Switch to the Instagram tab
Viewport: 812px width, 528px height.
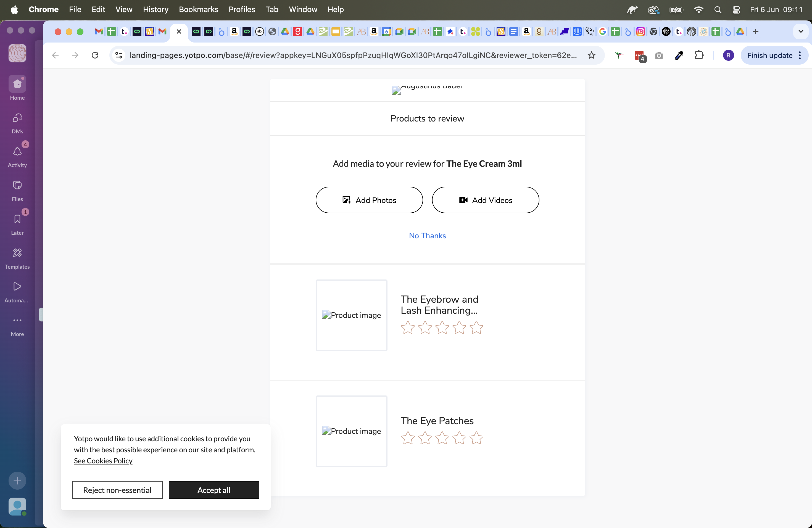[641, 32]
